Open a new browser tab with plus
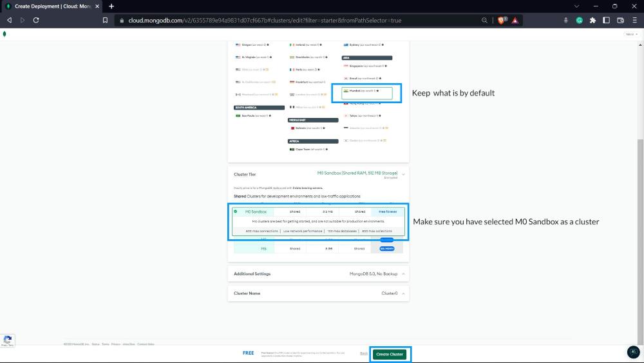Image resolution: width=644 pixels, height=363 pixels. pyautogui.click(x=111, y=6)
